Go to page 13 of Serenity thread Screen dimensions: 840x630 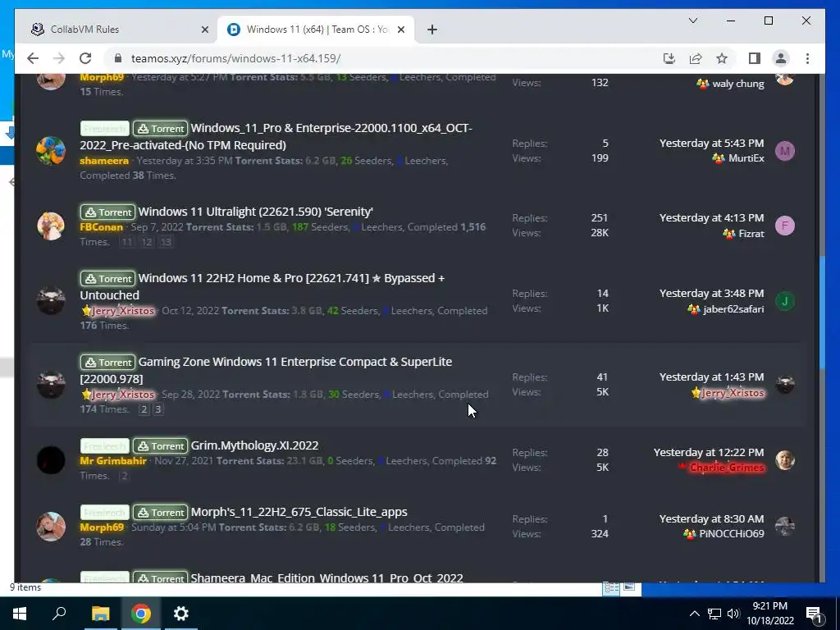click(166, 242)
